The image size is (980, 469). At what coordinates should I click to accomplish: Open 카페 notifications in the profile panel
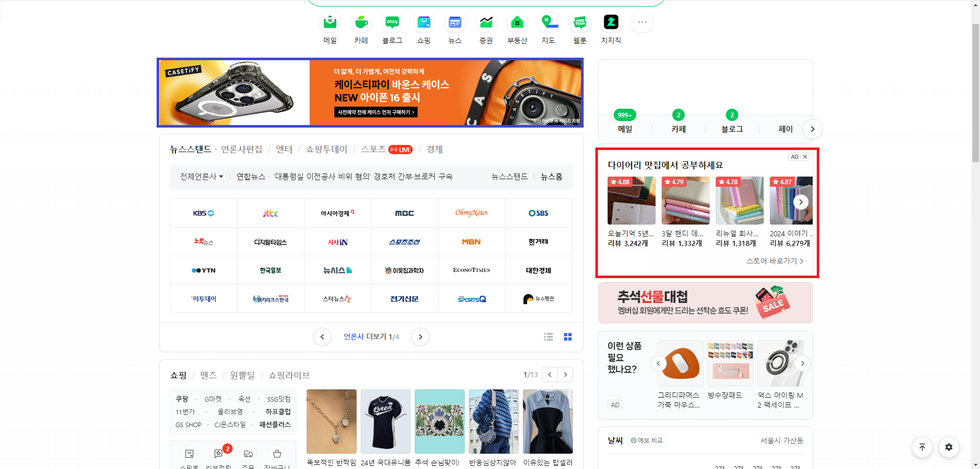(679, 122)
